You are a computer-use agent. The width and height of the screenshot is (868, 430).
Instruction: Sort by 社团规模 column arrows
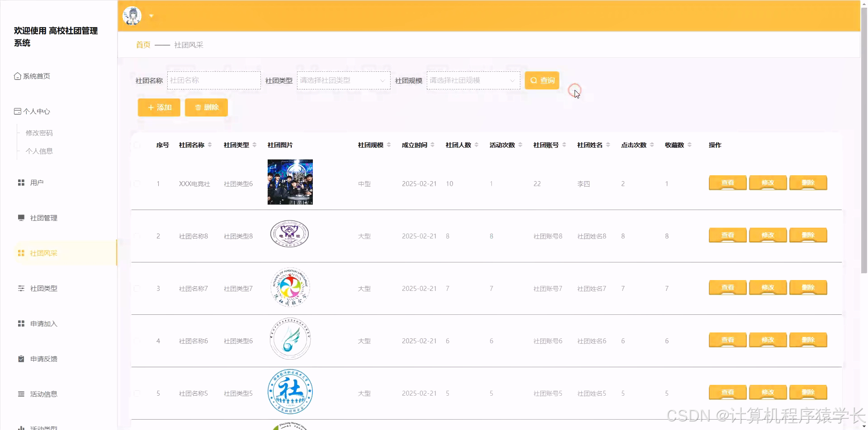(x=389, y=145)
